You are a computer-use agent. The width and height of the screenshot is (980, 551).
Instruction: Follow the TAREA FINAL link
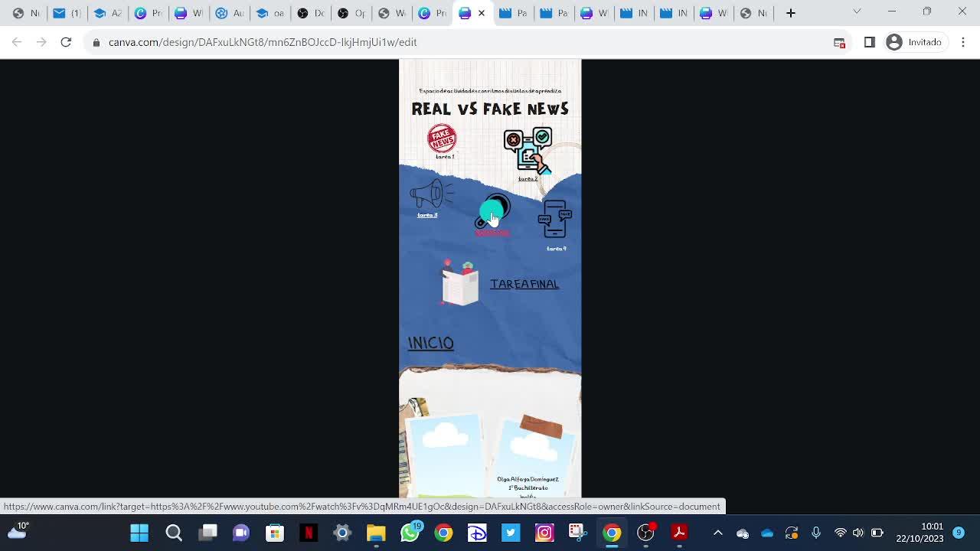point(524,284)
